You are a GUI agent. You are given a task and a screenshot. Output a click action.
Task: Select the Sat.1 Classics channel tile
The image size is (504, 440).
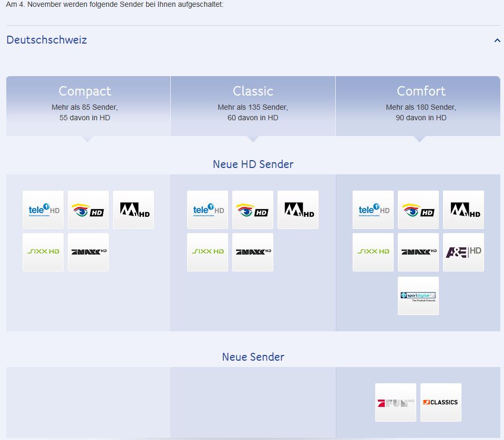pos(441,403)
